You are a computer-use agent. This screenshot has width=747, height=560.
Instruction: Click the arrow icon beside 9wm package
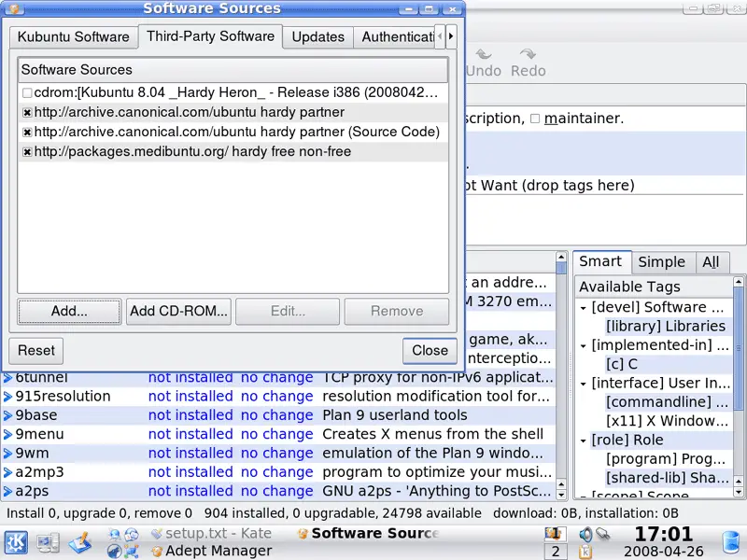7,454
